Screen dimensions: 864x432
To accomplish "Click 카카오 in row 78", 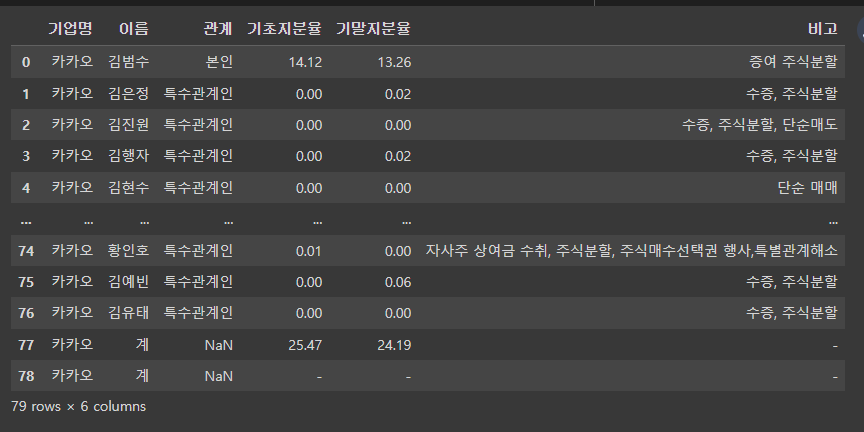I will coord(72,376).
